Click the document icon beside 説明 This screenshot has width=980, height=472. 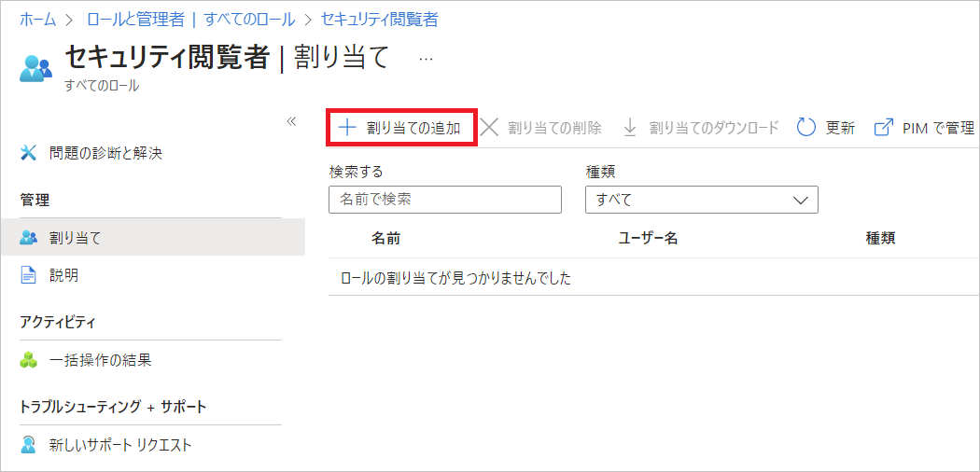[x=29, y=275]
